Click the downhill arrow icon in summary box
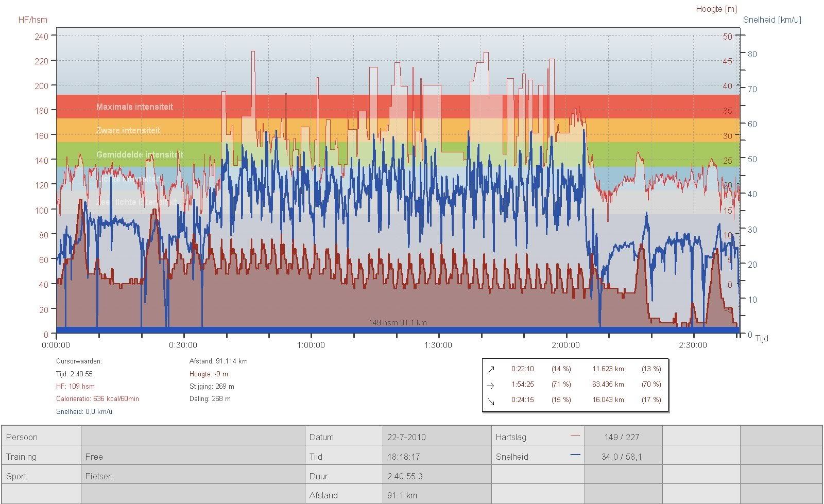 pos(491,401)
